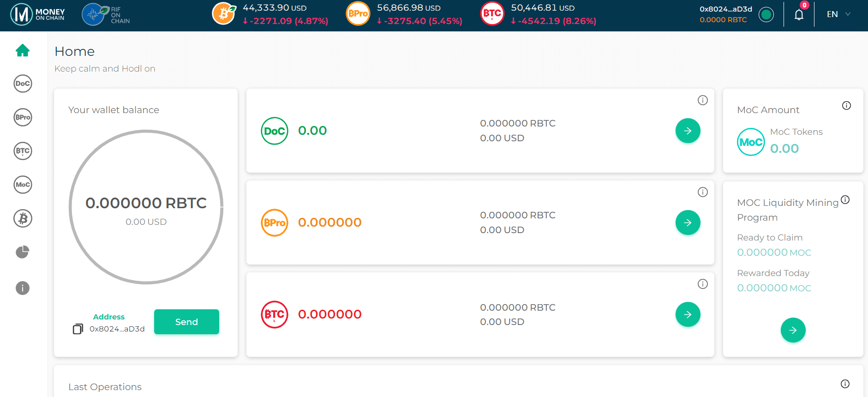
Task: Click the BTCx price icon in the header
Action: [x=492, y=14]
